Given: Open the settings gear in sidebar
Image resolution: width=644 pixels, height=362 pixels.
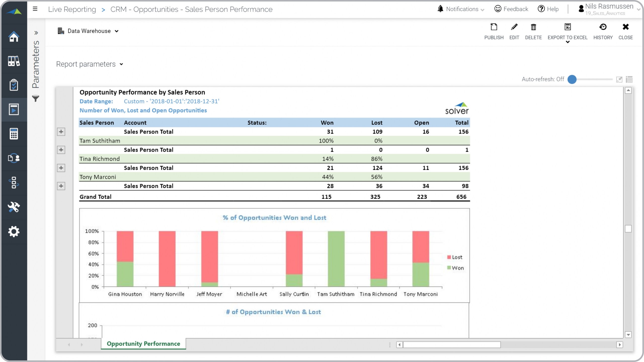Looking at the screenshot, I should click(14, 231).
